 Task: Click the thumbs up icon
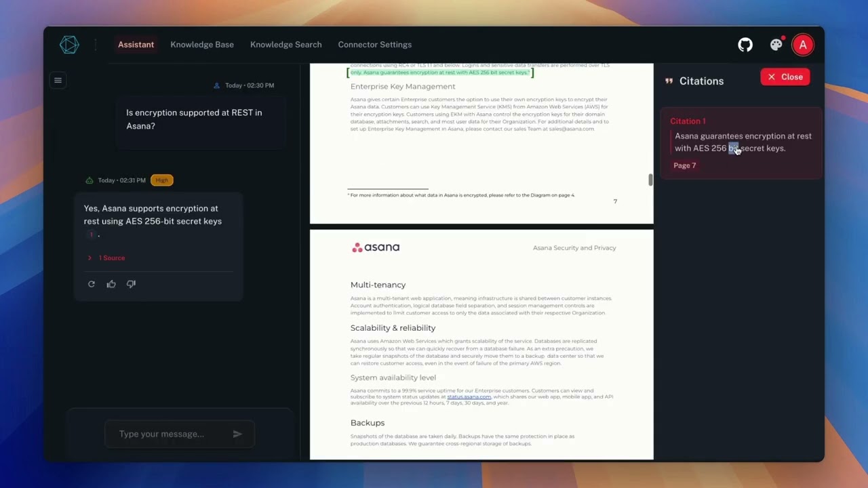pos(111,284)
